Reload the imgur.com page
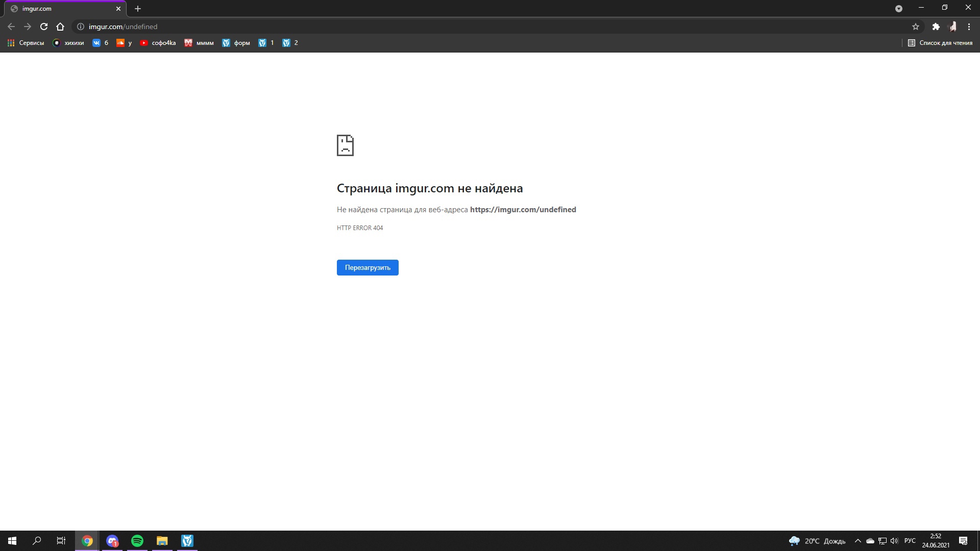 click(x=44, y=27)
